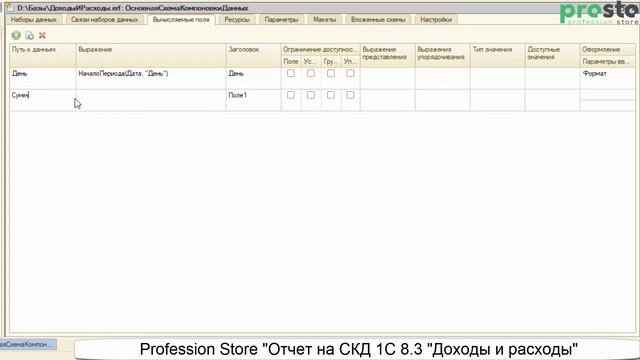640x360 pixels.
Task: Open the Ресурсы tab
Action: (237, 20)
